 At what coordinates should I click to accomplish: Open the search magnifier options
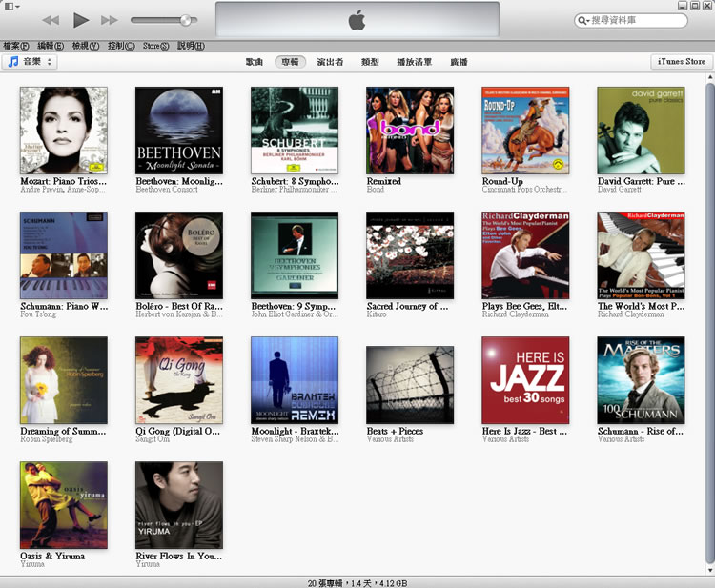(583, 20)
